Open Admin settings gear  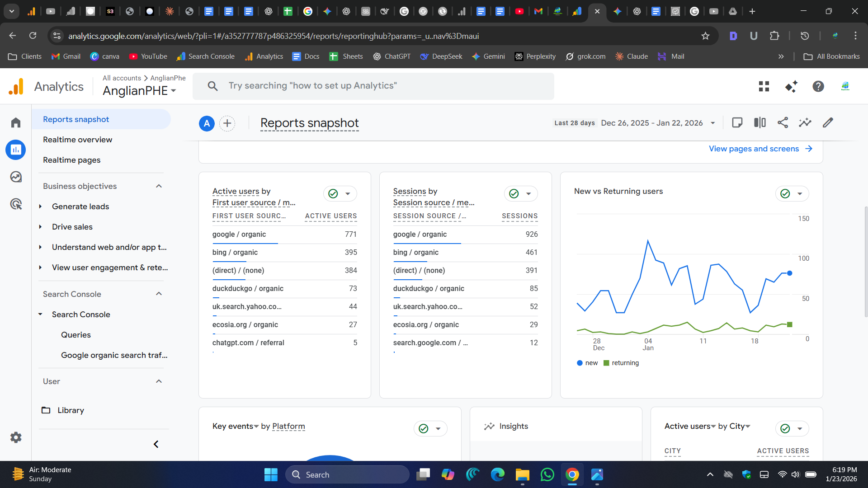[x=15, y=437]
